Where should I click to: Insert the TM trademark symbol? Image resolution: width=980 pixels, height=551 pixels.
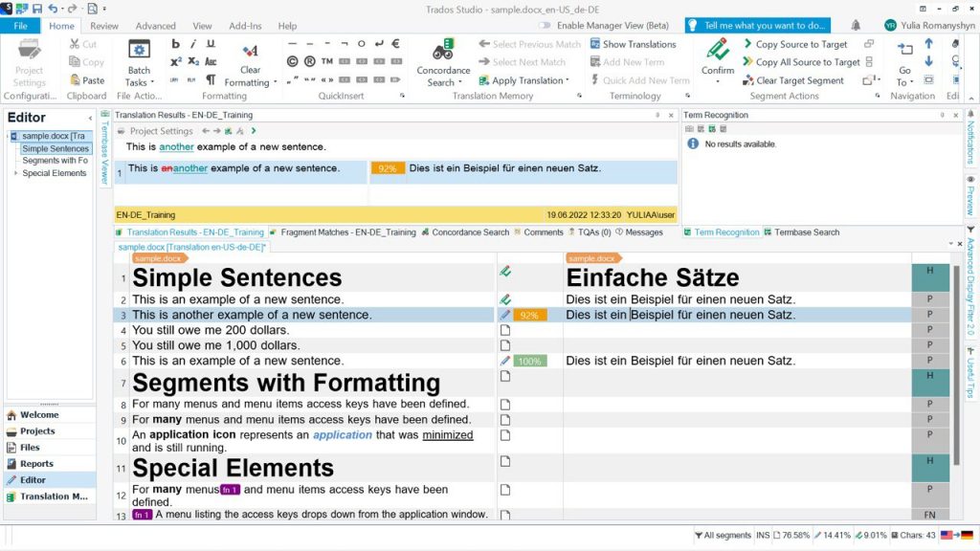click(327, 61)
